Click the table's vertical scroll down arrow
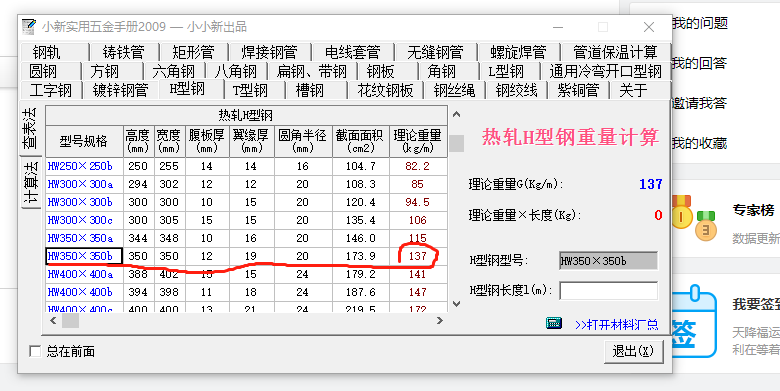 (x=456, y=303)
